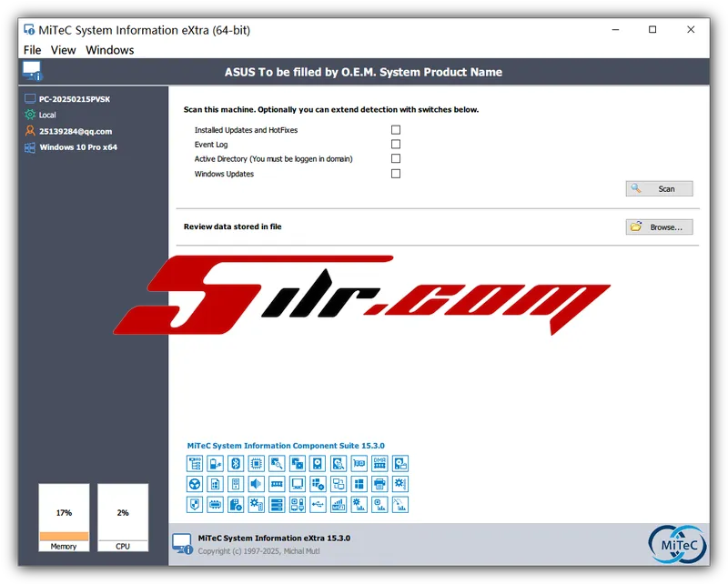
Task: Click the synced network computers icon
Action: point(339,484)
